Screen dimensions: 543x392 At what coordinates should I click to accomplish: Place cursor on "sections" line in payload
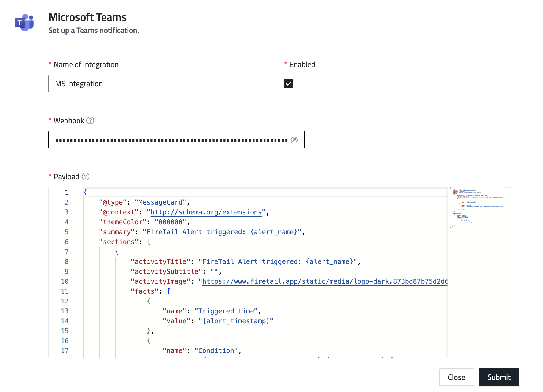pos(119,242)
